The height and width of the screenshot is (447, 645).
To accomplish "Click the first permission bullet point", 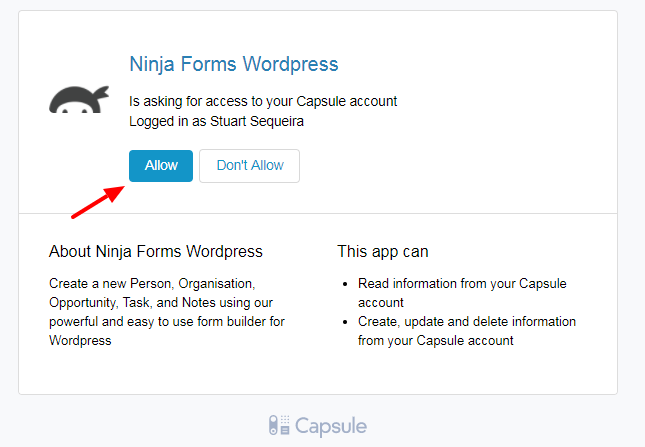I will tap(345, 284).
